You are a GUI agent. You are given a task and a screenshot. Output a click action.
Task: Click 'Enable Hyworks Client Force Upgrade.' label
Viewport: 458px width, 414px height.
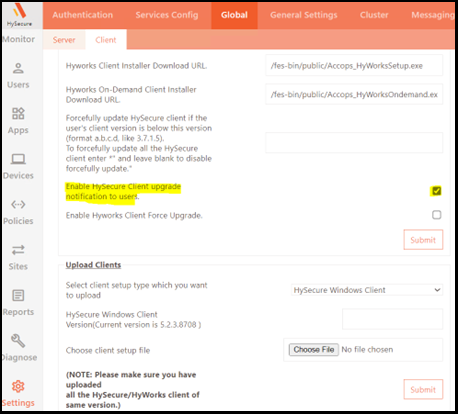(134, 216)
